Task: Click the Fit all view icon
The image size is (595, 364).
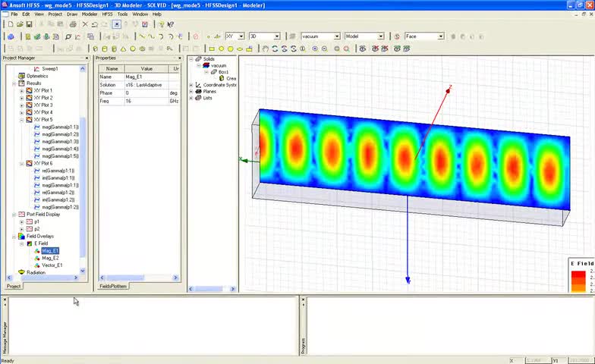Action: [x=337, y=49]
